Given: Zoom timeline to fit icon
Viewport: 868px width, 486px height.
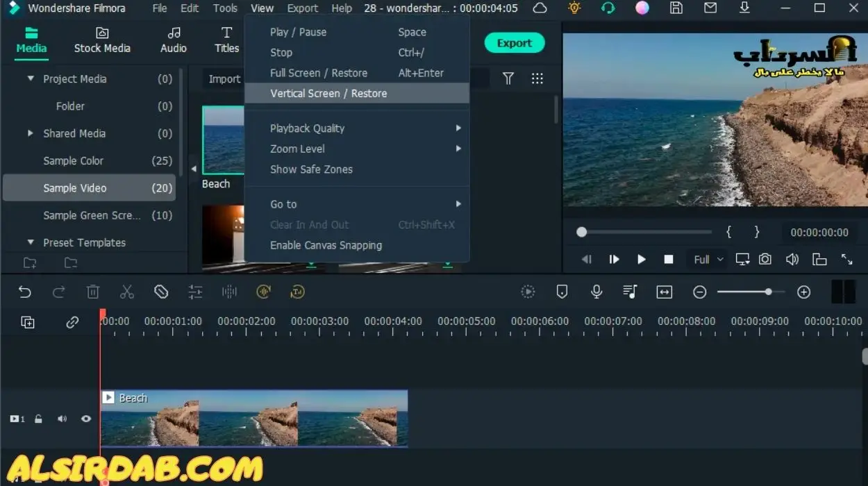Looking at the screenshot, I should (x=665, y=292).
